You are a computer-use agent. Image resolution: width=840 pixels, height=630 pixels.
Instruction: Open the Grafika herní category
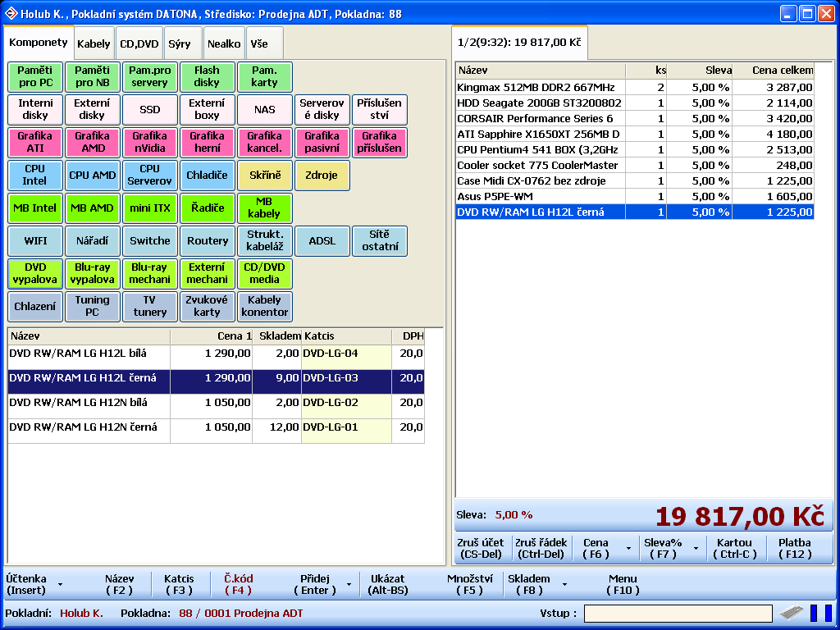pyautogui.click(x=207, y=142)
